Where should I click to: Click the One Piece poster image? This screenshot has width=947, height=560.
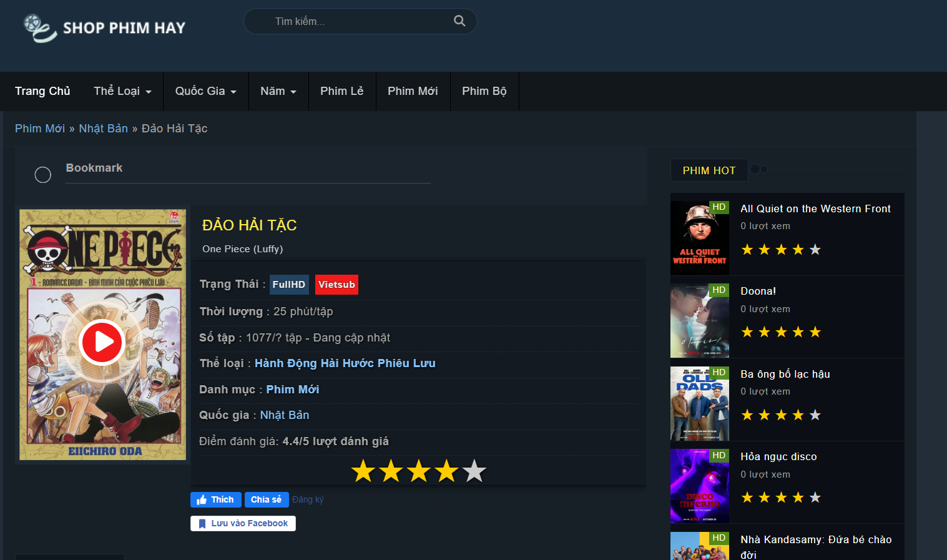[x=102, y=335]
